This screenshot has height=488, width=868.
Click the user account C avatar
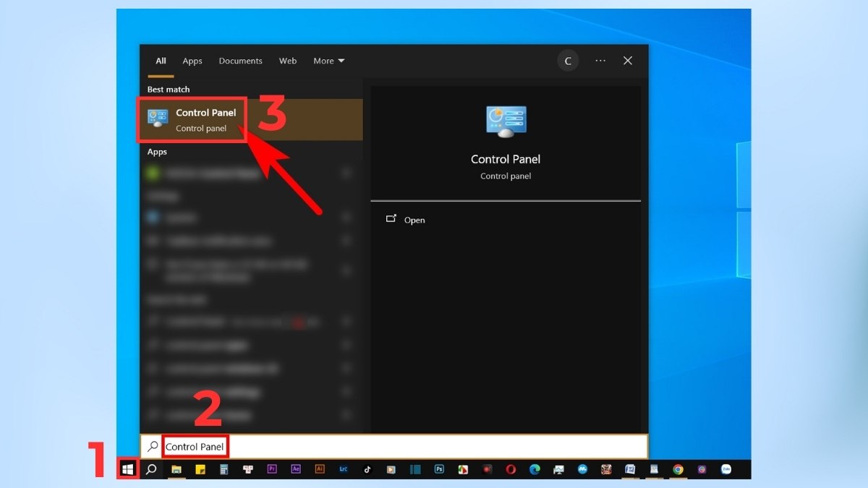coord(568,61)
